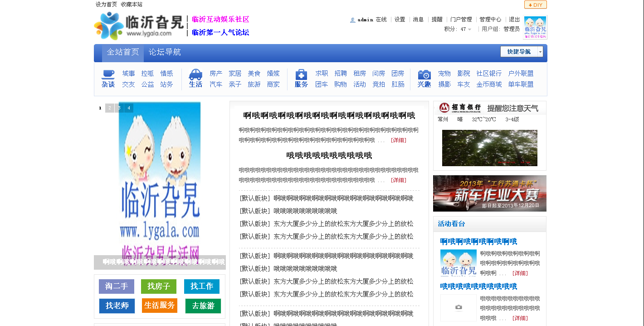Open the 旅游 category link

coord(254,84)
